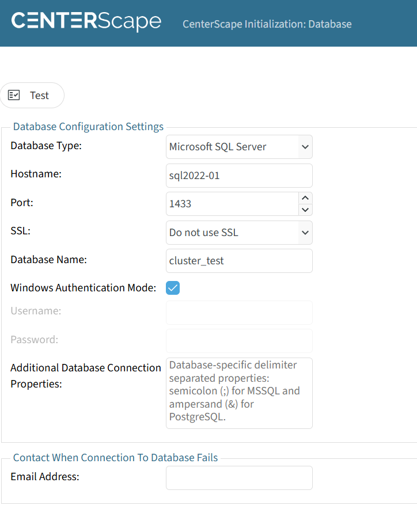Image resolution: width=417 pixels, height=532 pixels.
Task: Click the CenterScape logo in the header
Action: 86,22
